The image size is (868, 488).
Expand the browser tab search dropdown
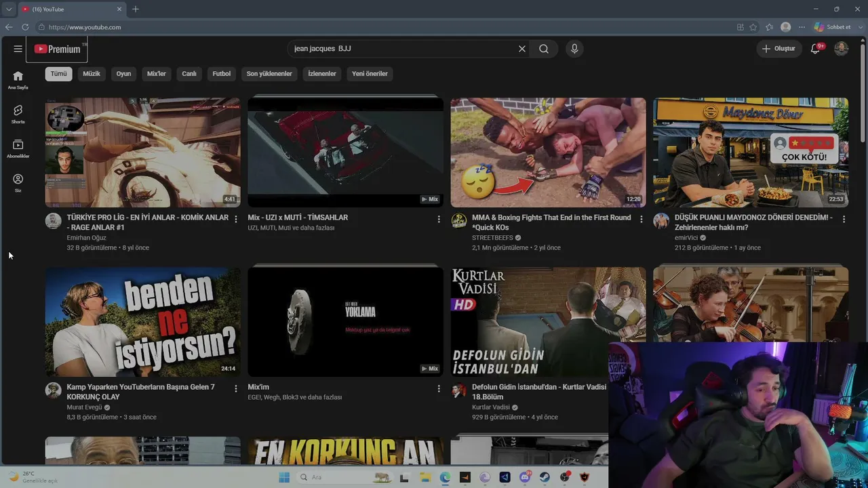tap(9, 9)
